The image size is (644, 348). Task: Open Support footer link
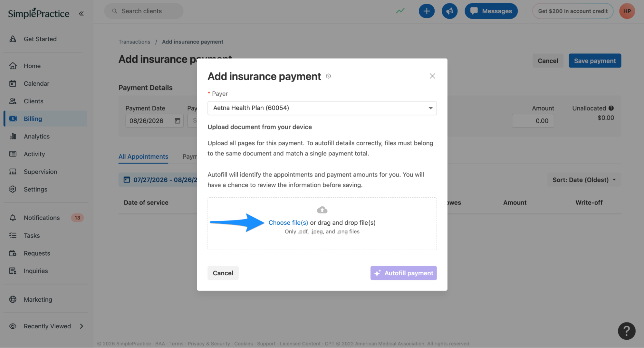click(266, 344)
